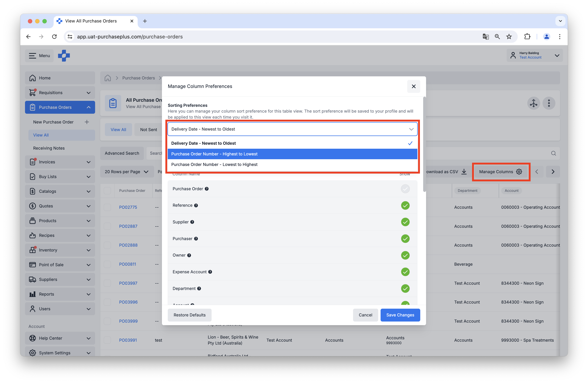Expand the Requisitions sidebar section
This screenshot has width=588, height=383.
pos(60,93)
